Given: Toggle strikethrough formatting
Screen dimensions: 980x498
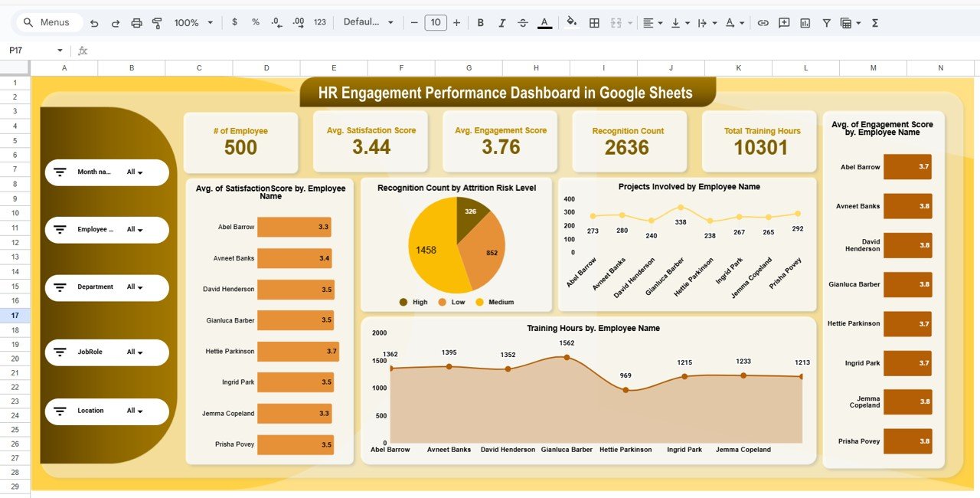Looking at the screenshot, I should tap(524, 22).
